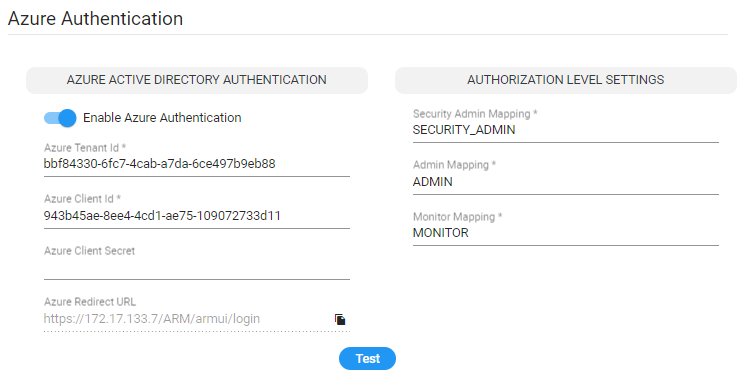
Task: Click Authorization Level Settings header
Action: (565, 80)
